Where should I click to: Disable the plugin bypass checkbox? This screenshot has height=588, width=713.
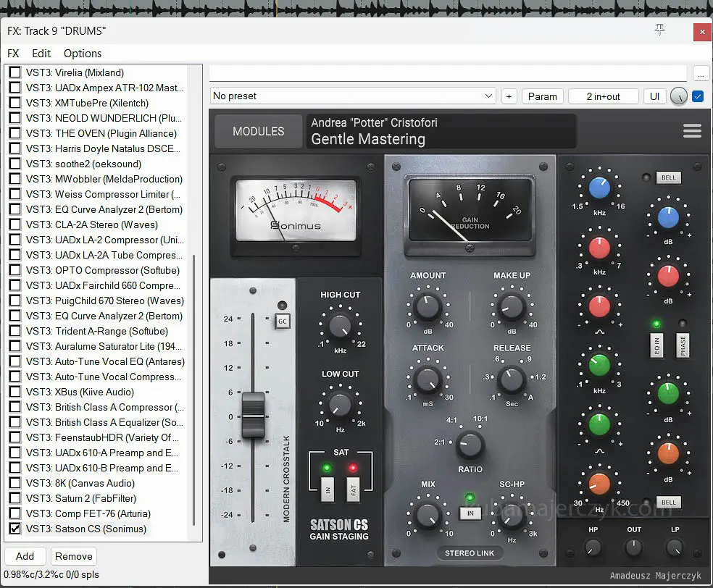tap(698, 96)
